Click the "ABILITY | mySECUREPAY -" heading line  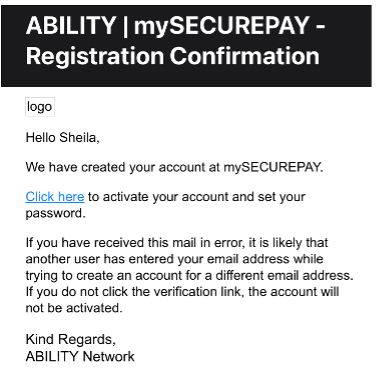point(175,25)
